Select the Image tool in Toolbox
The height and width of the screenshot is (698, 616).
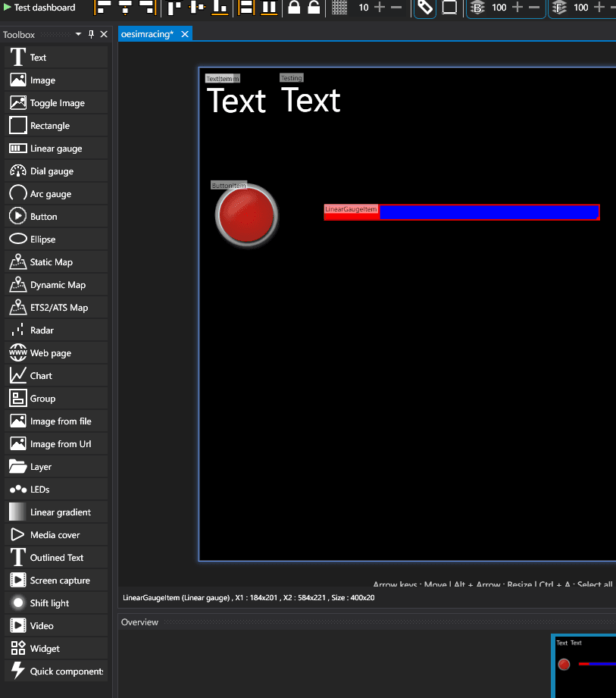56,80
